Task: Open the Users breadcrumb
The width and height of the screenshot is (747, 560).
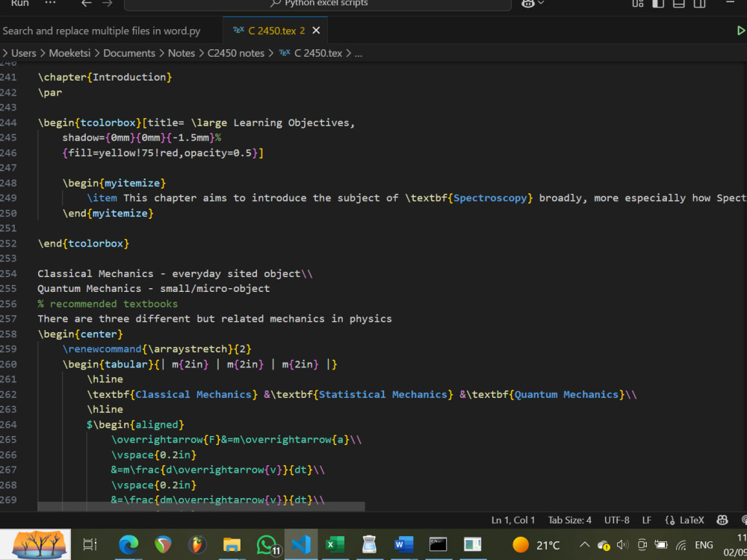Action: pos(23,53)
